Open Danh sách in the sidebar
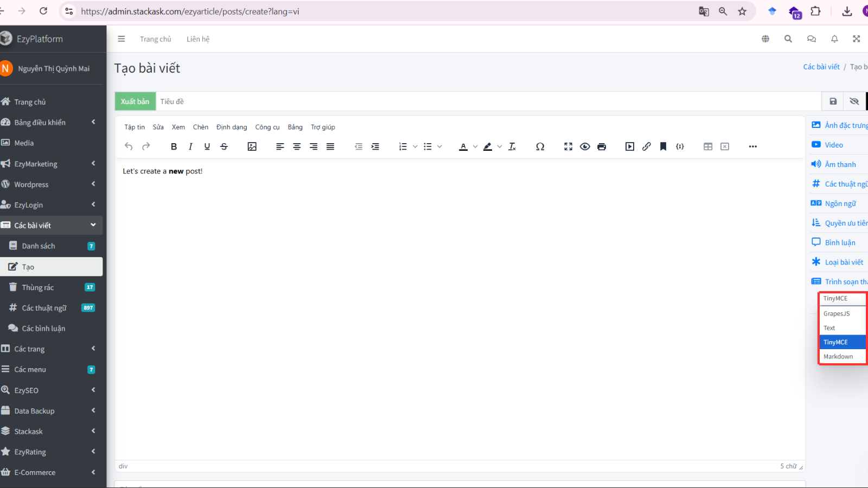The image size is (868, 488). [x=52, y=246]
